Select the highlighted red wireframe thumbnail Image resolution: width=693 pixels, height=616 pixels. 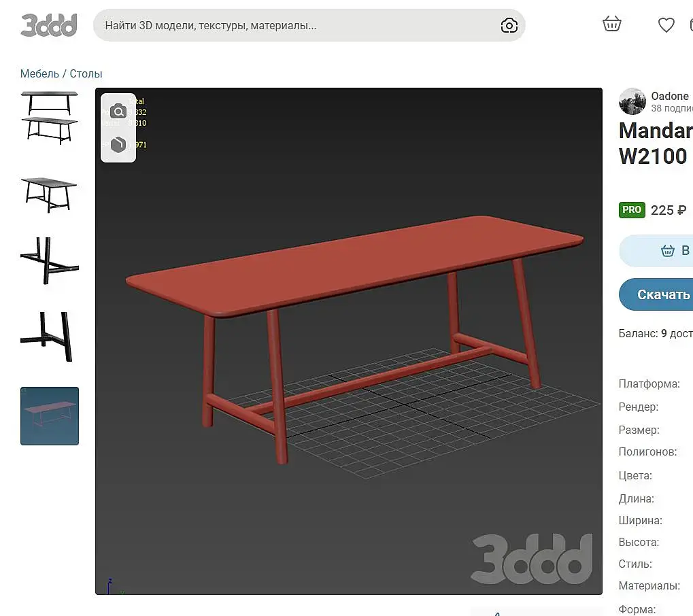(50, 416)
